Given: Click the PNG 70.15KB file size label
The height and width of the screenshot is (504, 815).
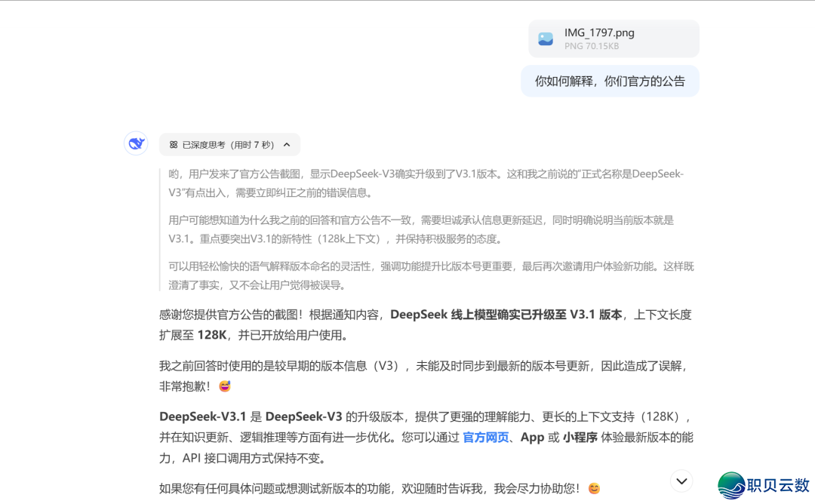Looking at the screenshot, I should tap(592, 47).
